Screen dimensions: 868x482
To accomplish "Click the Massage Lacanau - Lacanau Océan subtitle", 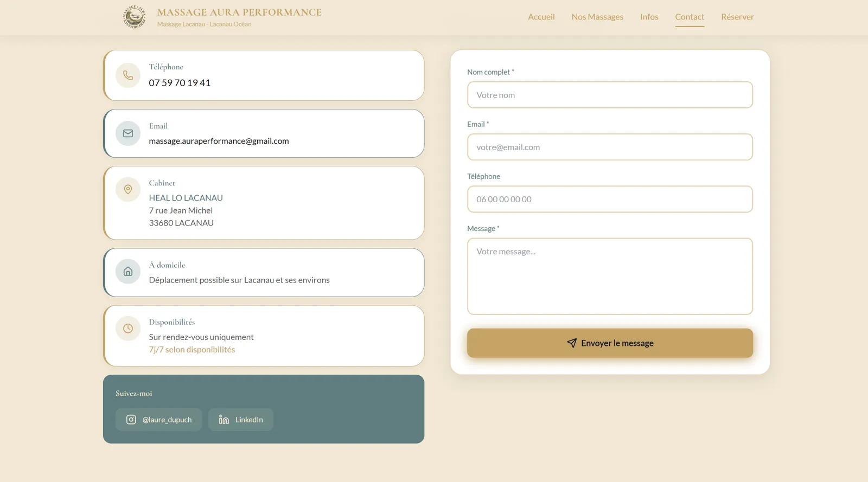I will click(x=204, y=24).
